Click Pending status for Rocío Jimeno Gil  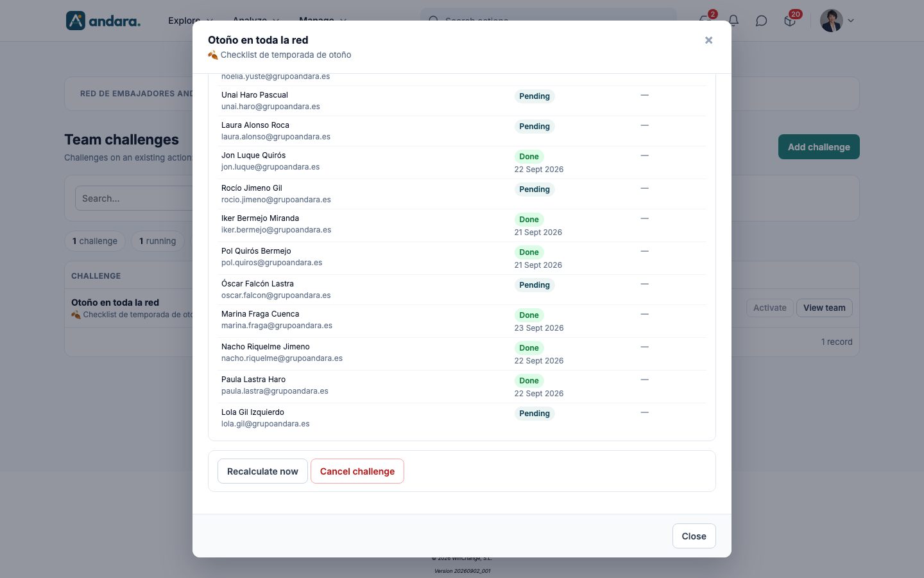click(x=535, y=189)
